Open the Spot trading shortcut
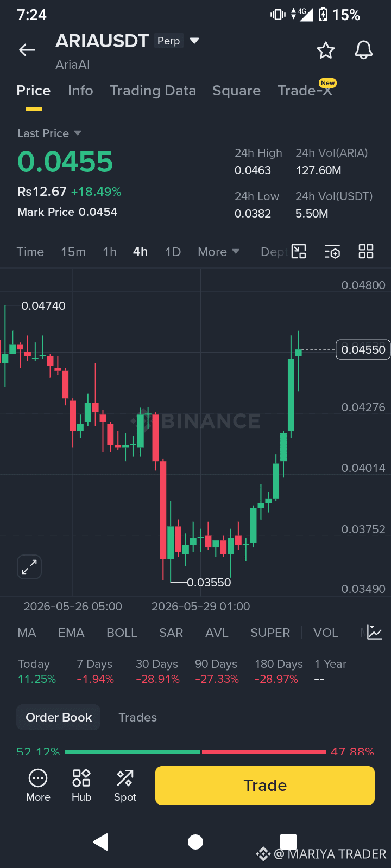391x868 pixels. tap(125, 786)
